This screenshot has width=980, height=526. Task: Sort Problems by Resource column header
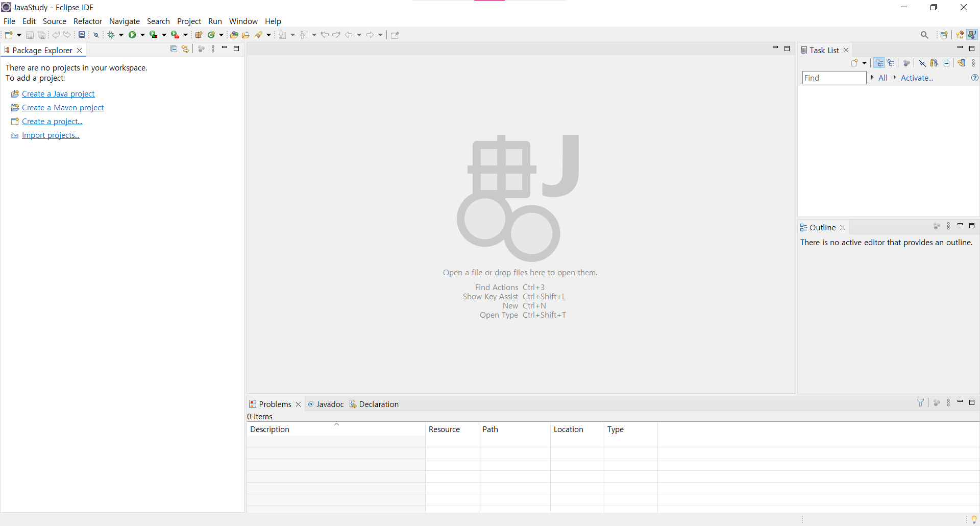click(452, 429)
